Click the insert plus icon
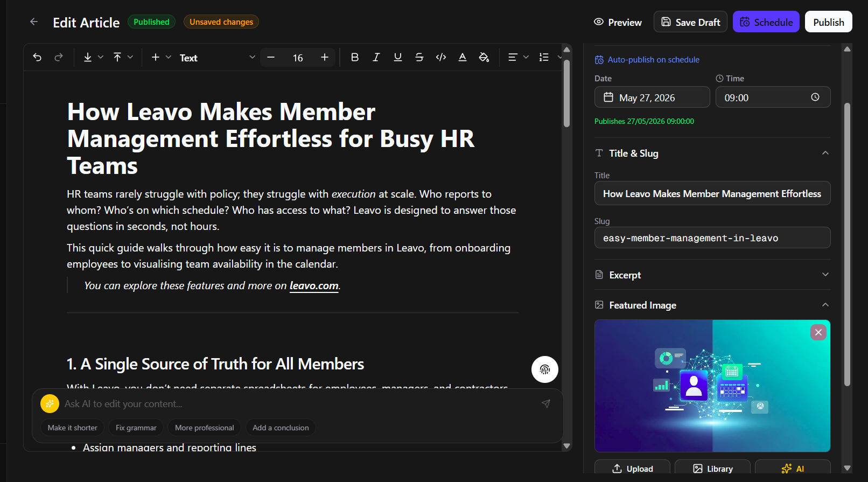This screenshot has width=868, height=482. pyautogui.click(x=155, y=57)
